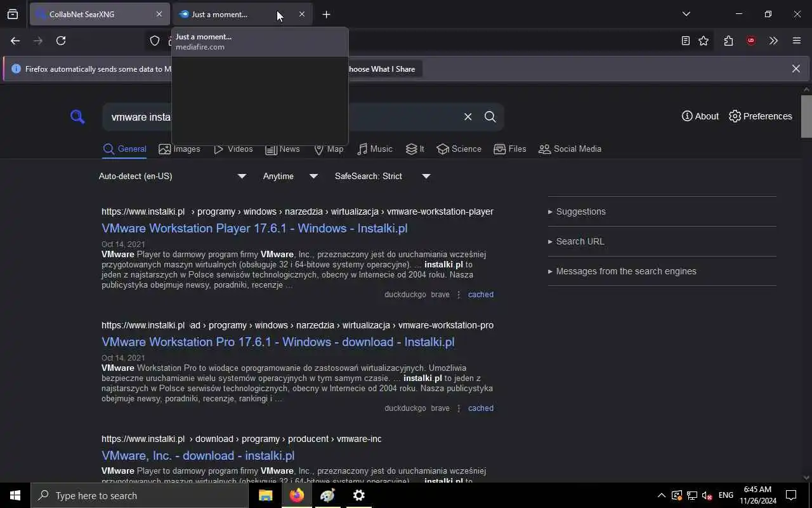This screenshot has width=812, height=508.
Task: Select the Files category tab
Action: point(510,149)
